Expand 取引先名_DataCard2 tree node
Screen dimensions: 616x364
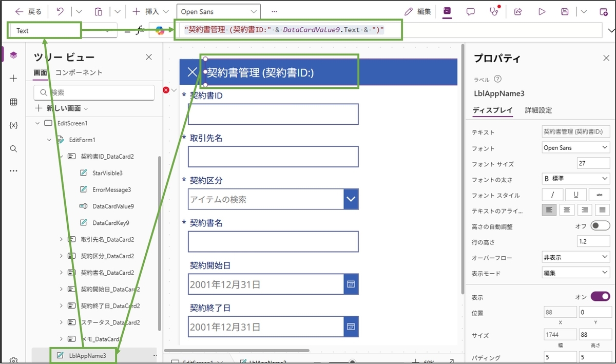[61, 239]
